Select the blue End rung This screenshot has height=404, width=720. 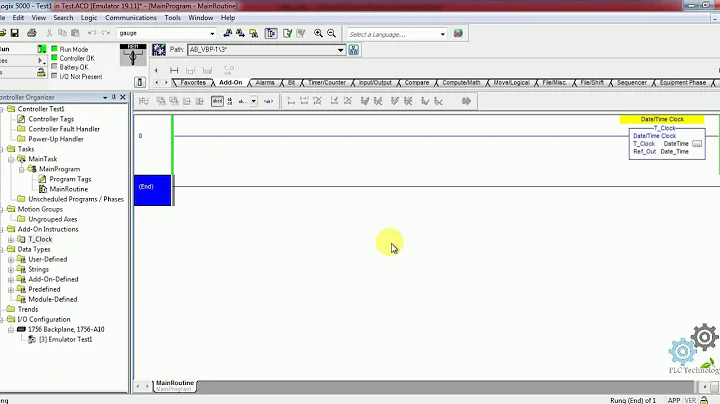(x=152, y=190)
